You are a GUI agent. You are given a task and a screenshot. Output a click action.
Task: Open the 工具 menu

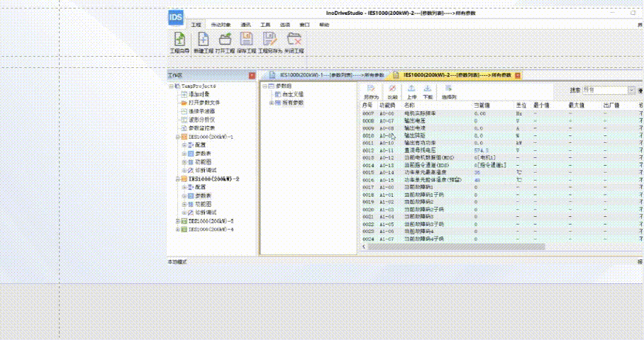click(x=265, y=25)
